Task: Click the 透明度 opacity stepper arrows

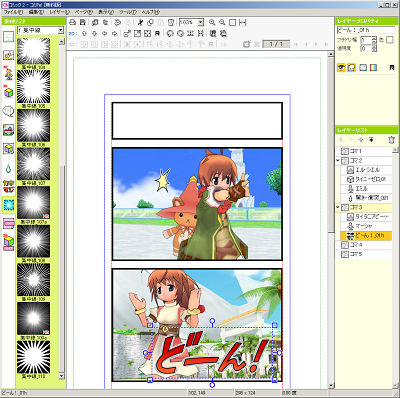Action: pyautogui.click(x=374, y=48)
